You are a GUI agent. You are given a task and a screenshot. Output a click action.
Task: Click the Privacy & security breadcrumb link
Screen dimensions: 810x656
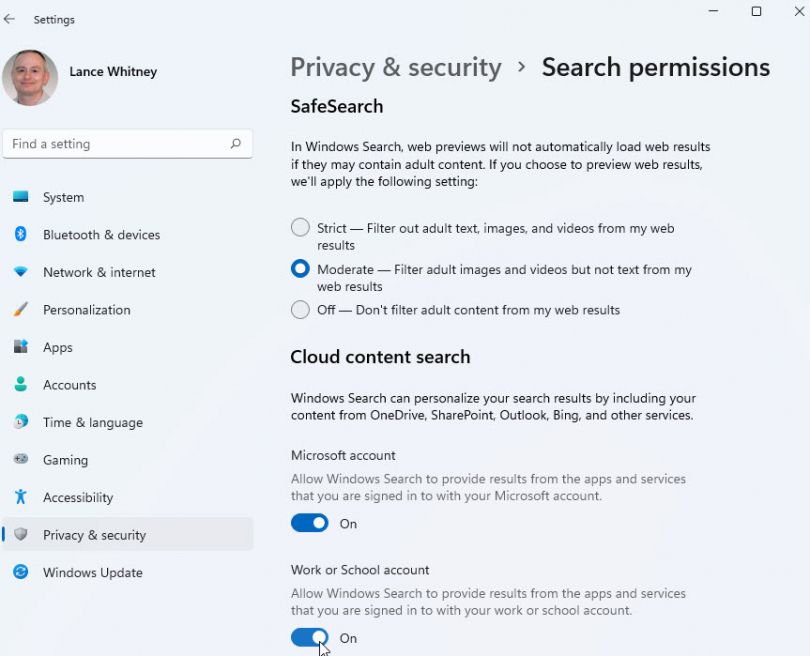pyautogui.click(x=396, y=67)
